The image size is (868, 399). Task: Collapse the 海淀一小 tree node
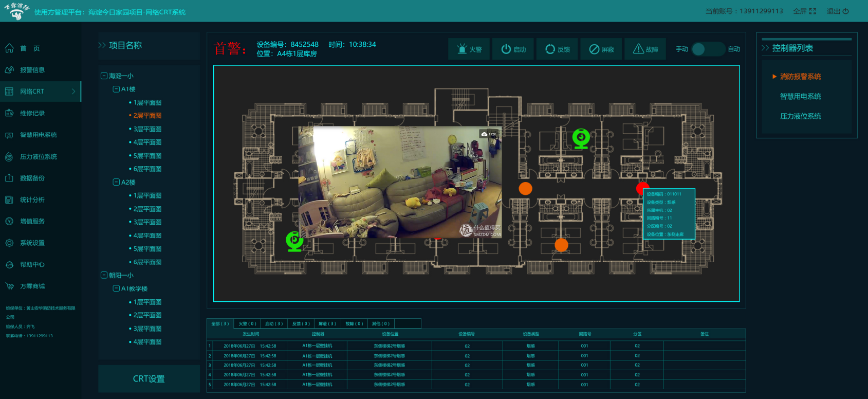(104, 76)
